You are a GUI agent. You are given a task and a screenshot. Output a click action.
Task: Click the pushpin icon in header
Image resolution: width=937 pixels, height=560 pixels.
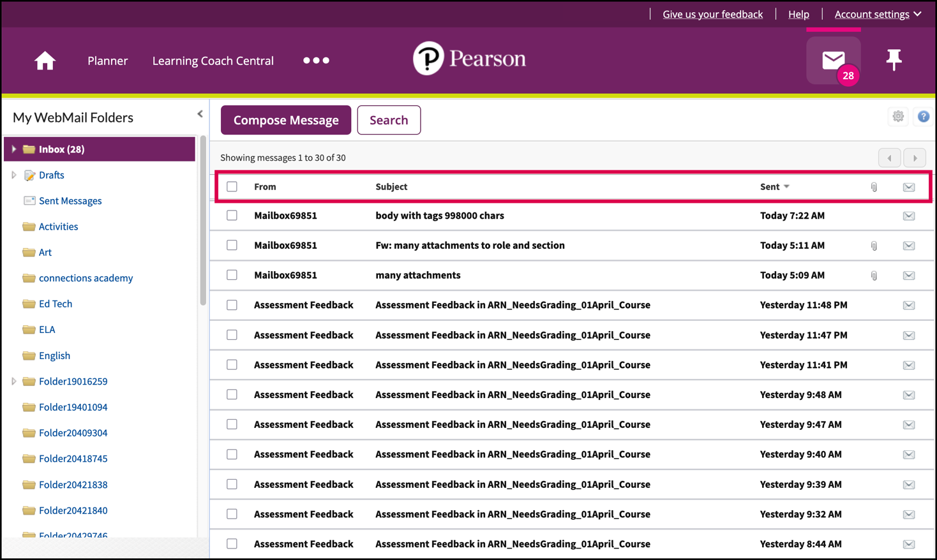point(894,60)
